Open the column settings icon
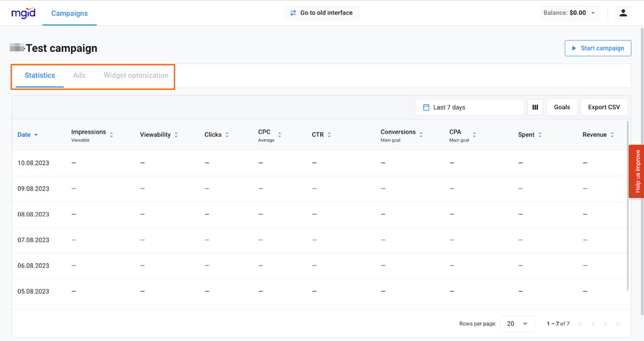The width and height of the screenshot is (644, 341). [535, 107]
